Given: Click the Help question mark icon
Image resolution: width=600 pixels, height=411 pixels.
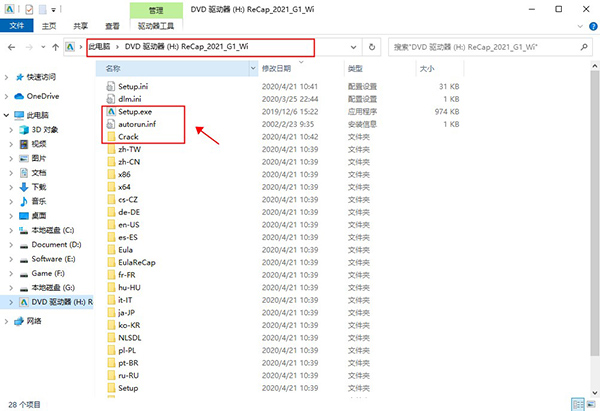Looking at the screenshot, I should click(593, 26).
